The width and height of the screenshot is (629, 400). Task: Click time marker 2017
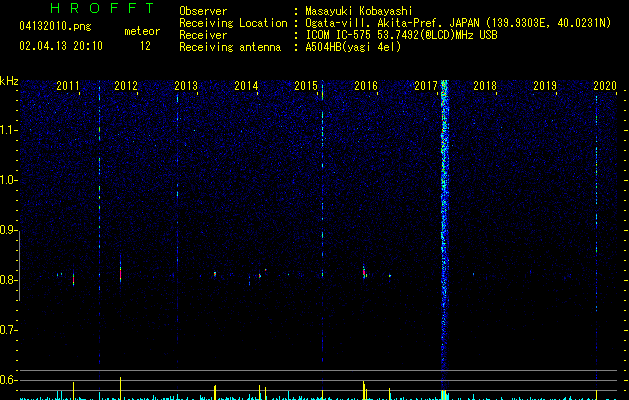click(x=426, y=86)
